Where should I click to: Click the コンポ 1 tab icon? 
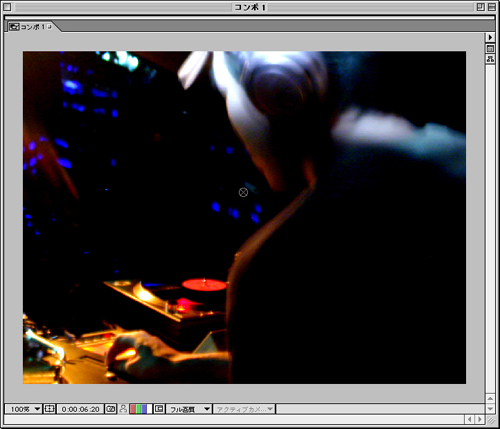point(14,27)
